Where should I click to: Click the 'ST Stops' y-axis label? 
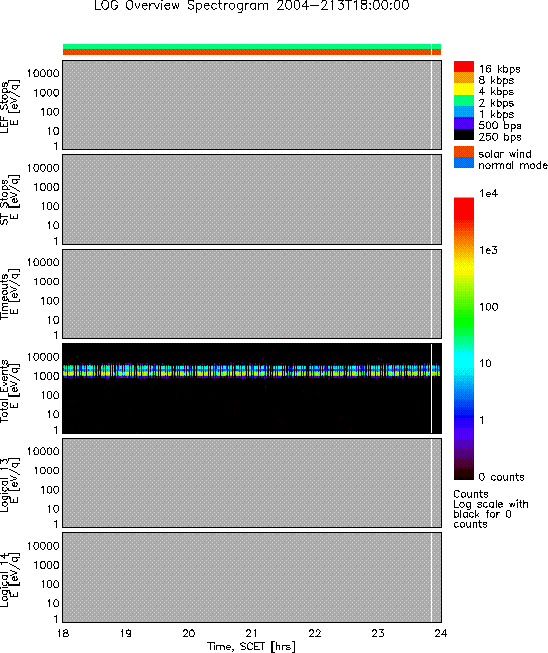pyautogui.click(x=5, y=202)
